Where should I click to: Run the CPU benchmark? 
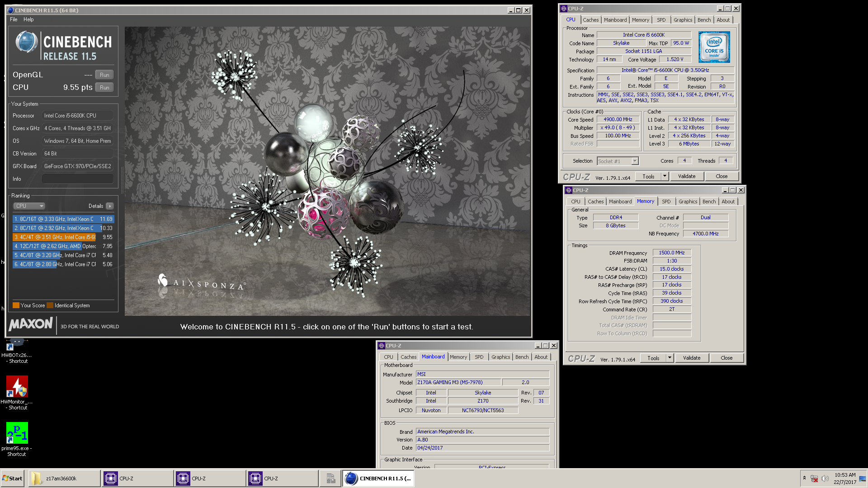104,88
